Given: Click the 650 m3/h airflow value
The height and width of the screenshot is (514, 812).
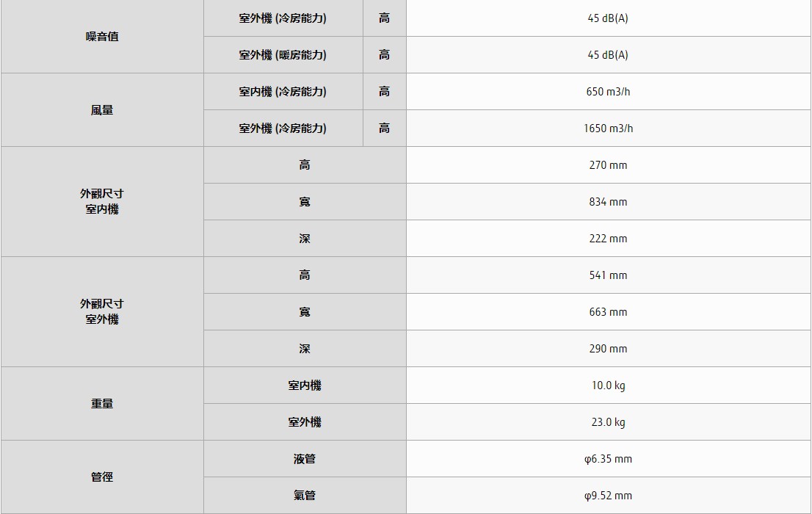Looking at the screenshot, I should (x=608, y=92).
